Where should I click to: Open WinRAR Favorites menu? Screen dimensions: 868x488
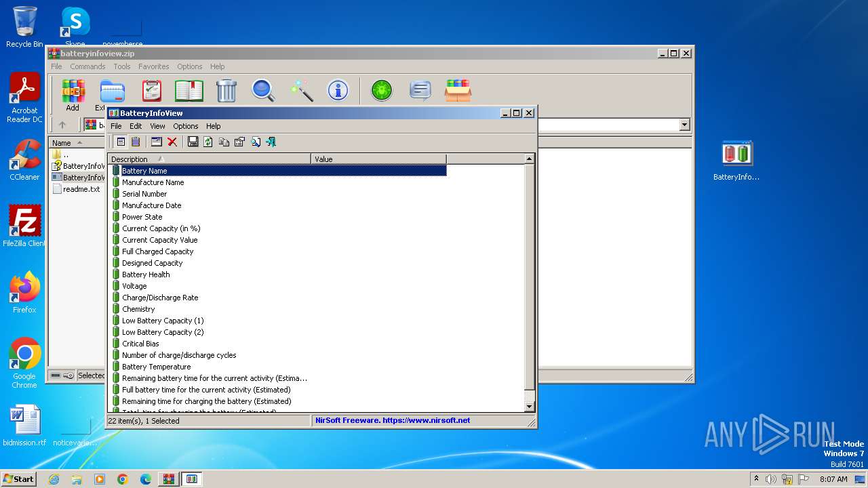click(153, 66)
